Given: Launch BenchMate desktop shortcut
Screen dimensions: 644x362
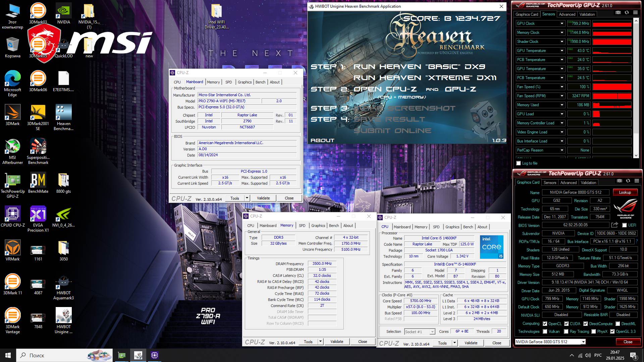Looking at the screenshot, I should (x=38, y=183).
